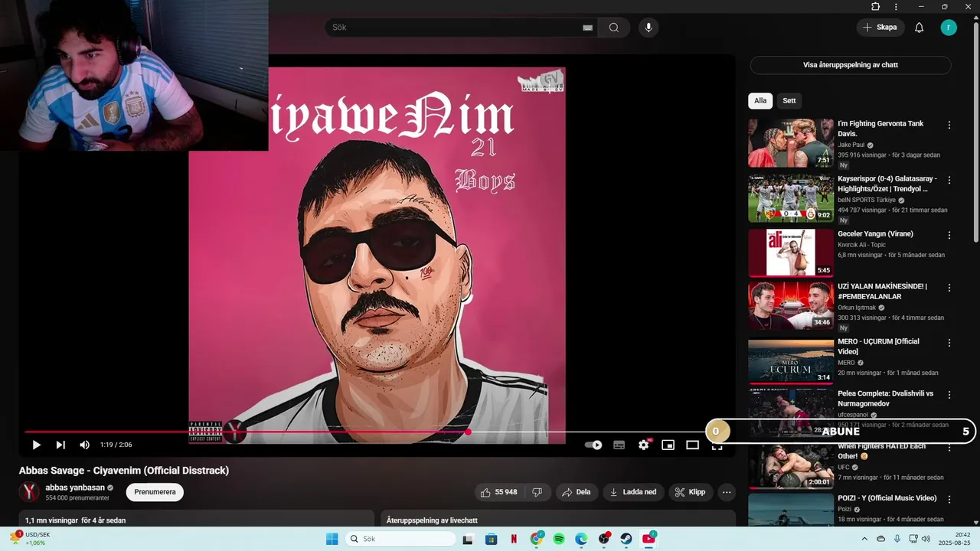The image size is (980, 551).
Task: Click the Windows taskbar search box
Action: point(400,539)
